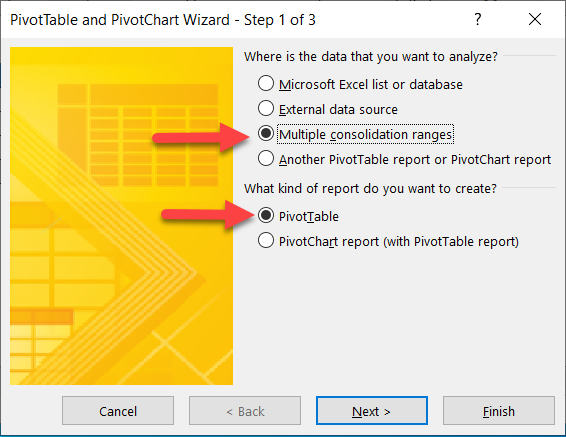Click the PivotTable label text
The image size is (566, 437).
point(309,217)
